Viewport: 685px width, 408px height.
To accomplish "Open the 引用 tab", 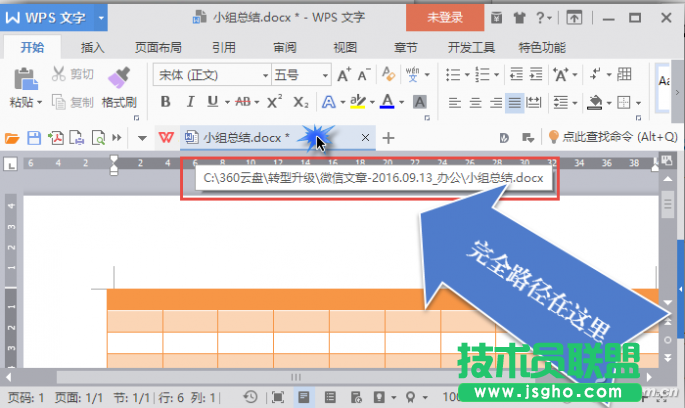I will [224, 47].
